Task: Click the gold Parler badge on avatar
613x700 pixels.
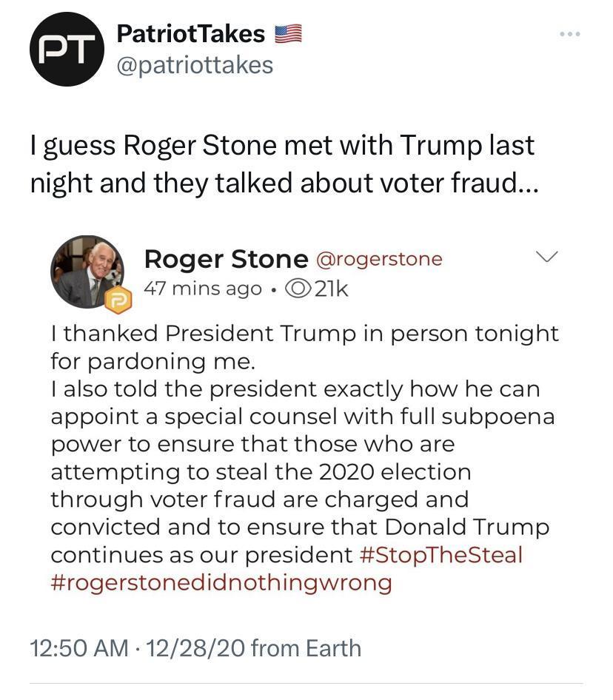Action: 118,300
